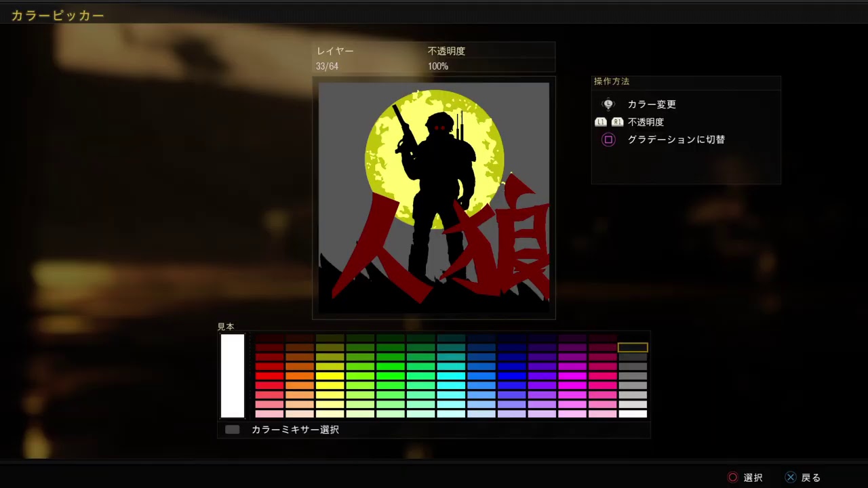Choose the bright pure yellow swatch
This screenshot has height=488, width=868.
(x=330, y=375)
